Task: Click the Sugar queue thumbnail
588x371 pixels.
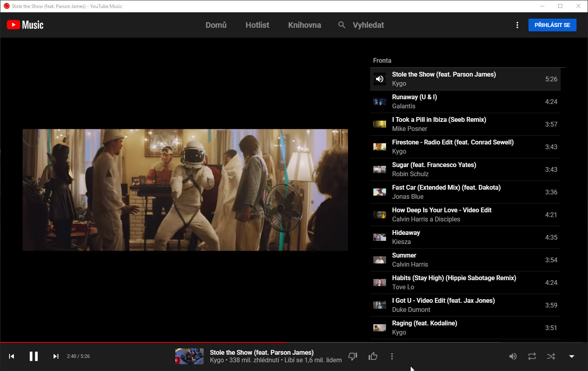Action: click(x=380, y=169)
